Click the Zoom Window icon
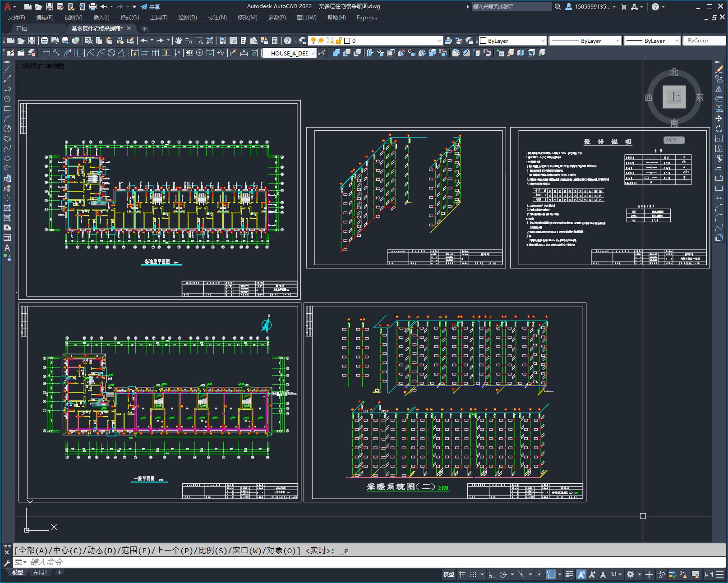728x583 pixels. coord(199,41)
